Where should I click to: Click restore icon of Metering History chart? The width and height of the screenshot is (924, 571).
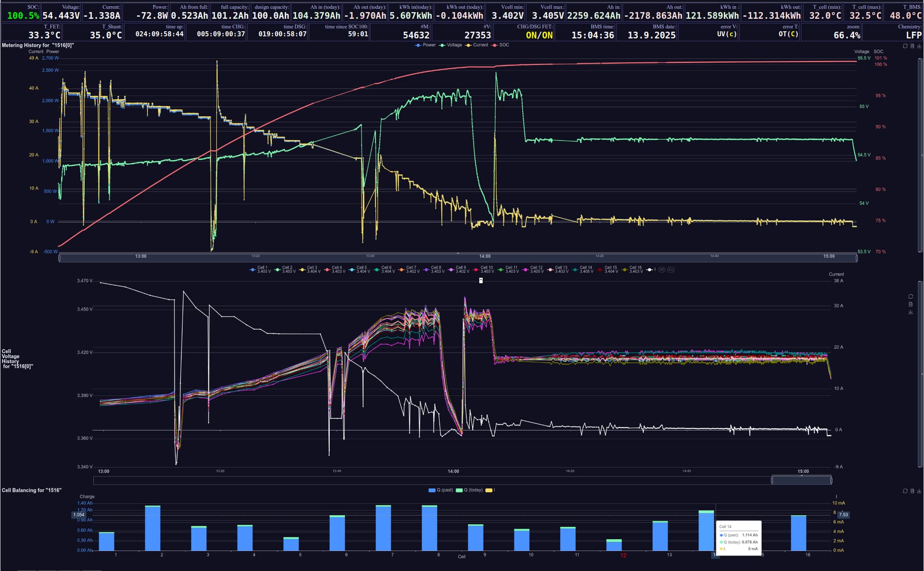coord(905,46)
